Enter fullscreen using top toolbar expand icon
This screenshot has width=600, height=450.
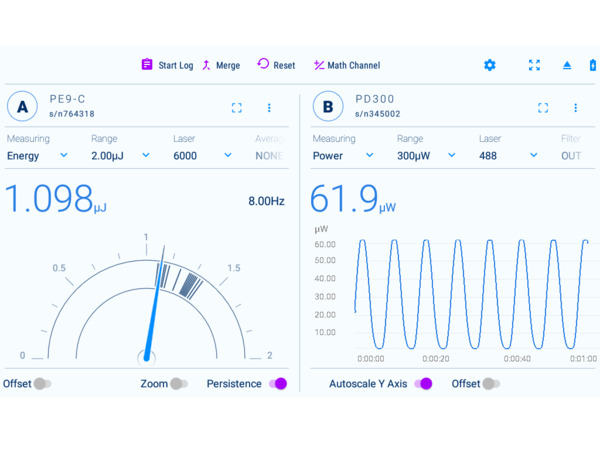pyautogui.click(x=534, y=65)
